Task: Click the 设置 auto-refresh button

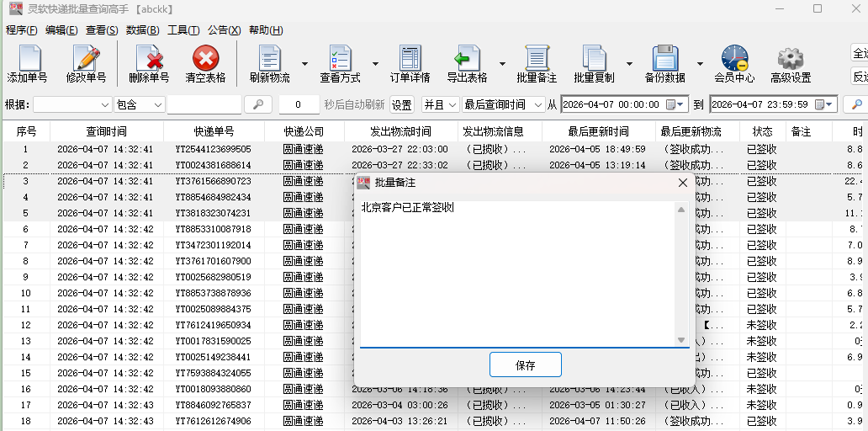Action: [402, 104]
